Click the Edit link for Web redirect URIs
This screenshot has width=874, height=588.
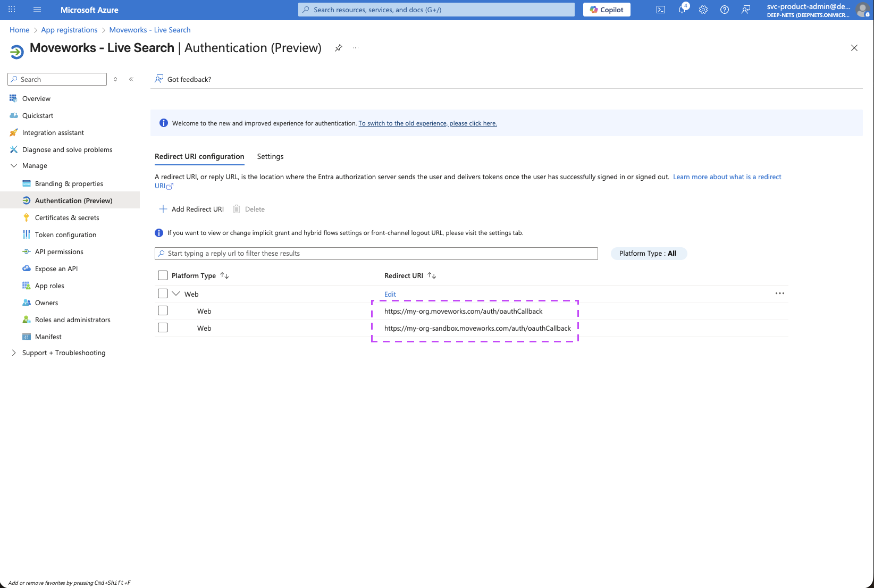tap(390, 294)
